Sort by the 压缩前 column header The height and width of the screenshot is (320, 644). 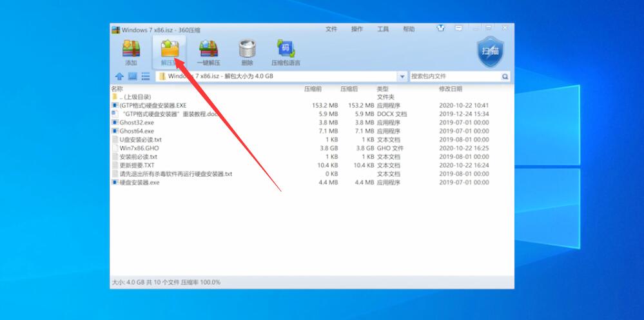point(313,89)
